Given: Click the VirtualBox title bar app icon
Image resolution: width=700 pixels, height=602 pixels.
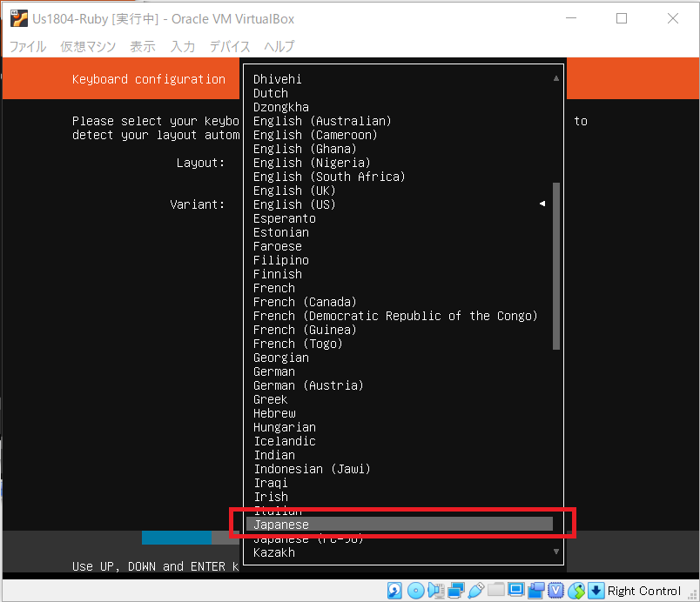Looking at the screenshot, I should (x=19, y=19).
